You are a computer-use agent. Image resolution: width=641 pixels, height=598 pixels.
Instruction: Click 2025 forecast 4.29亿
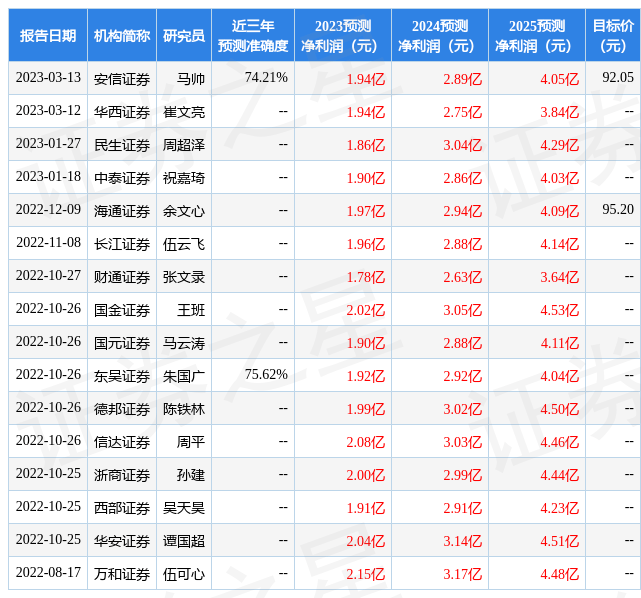pyautogui.click(x=559, y=145)
